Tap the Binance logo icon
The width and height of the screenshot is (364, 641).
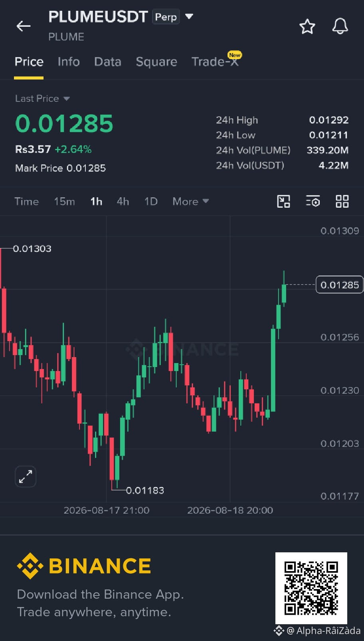click(30, 566)
